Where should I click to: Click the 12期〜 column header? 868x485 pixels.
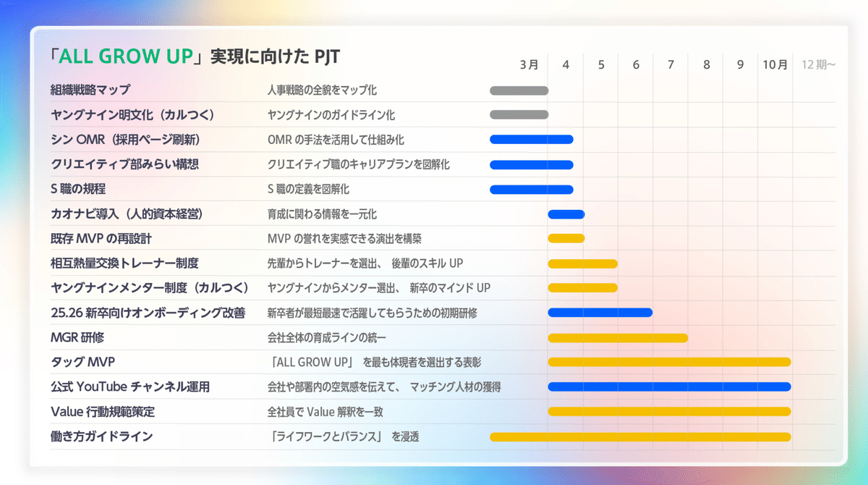[x=819, y=65]
